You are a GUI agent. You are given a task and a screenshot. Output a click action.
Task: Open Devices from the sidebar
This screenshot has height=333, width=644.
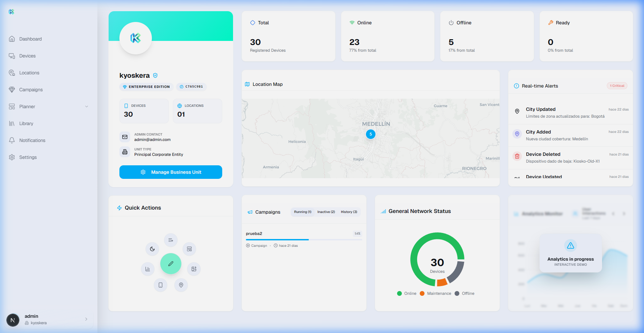(x=27, y=56)
